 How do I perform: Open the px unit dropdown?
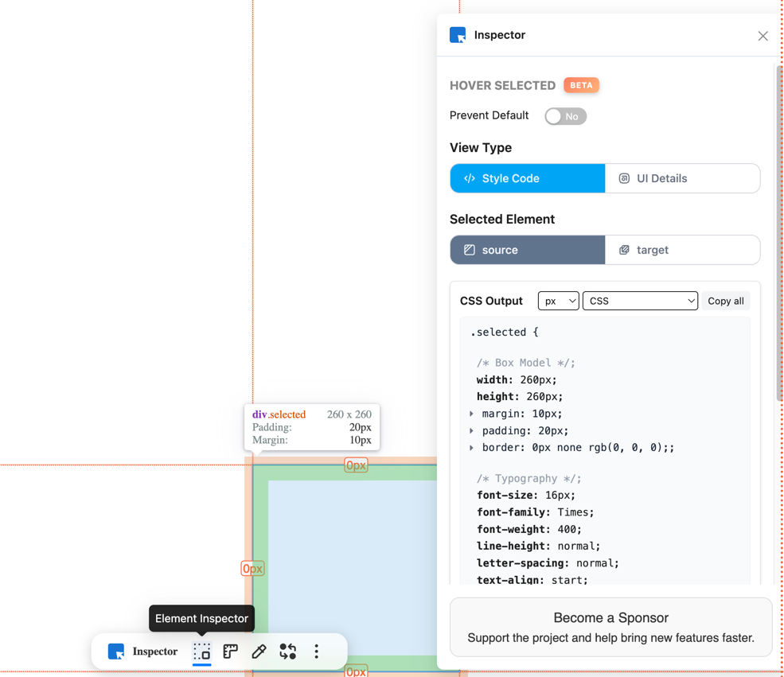(x=559, y=301)
